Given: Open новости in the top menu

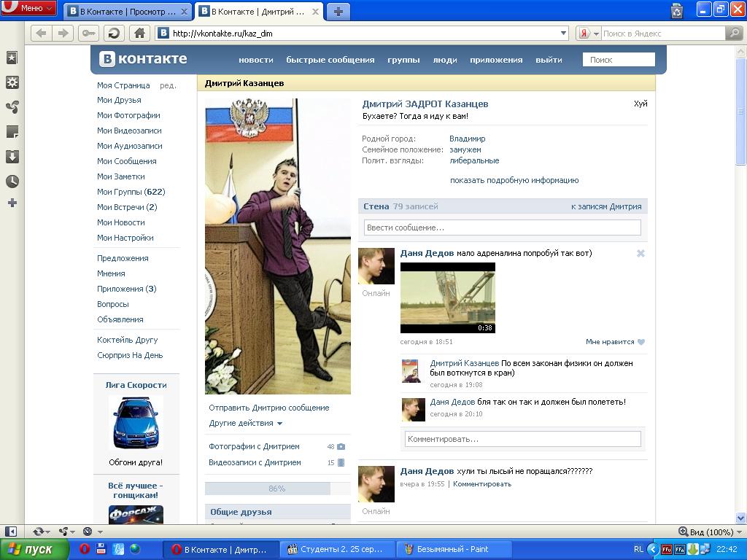Looking at the screenshot, I should pos(256,60).
